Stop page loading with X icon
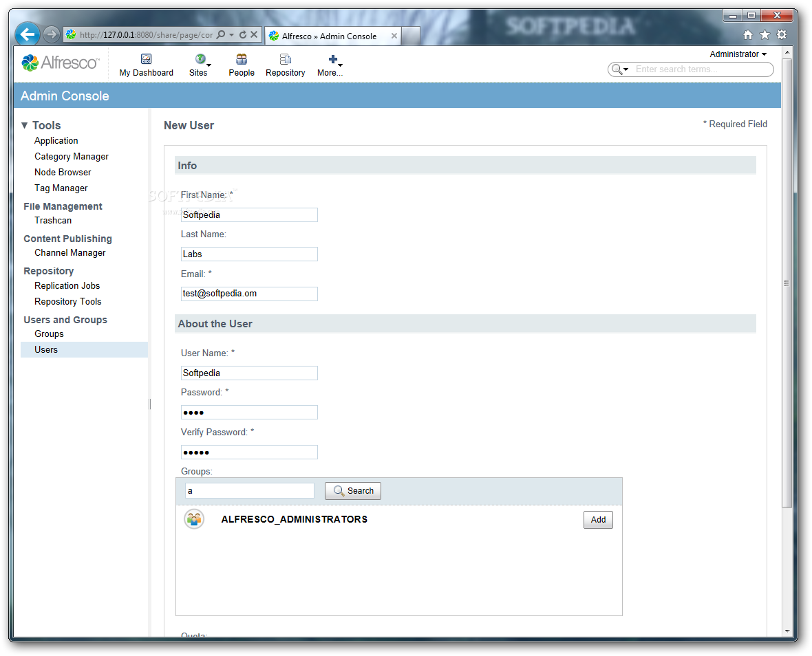The width and height of the screenshot is (812, 656). pyautogui.click(x=254, y=34)
